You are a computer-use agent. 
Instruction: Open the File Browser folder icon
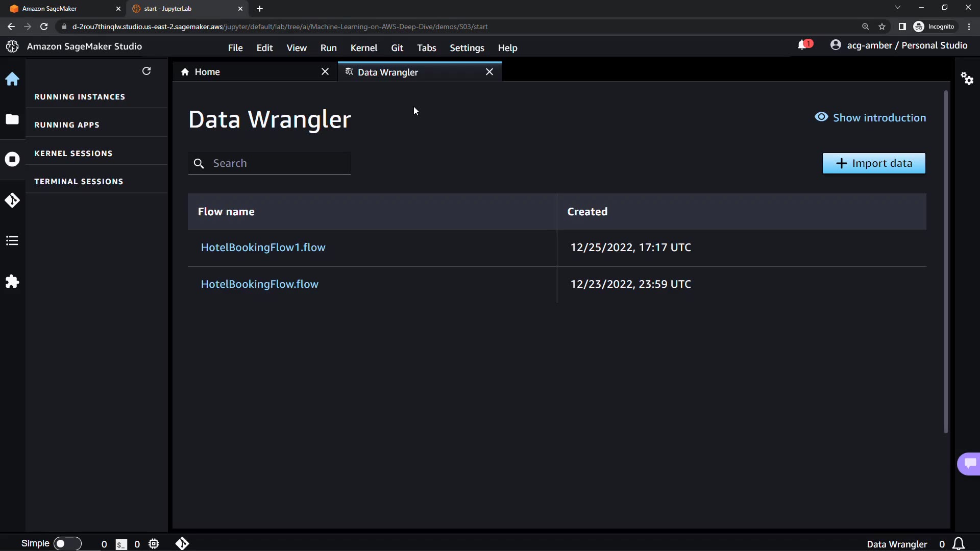(x=12, y=119)
